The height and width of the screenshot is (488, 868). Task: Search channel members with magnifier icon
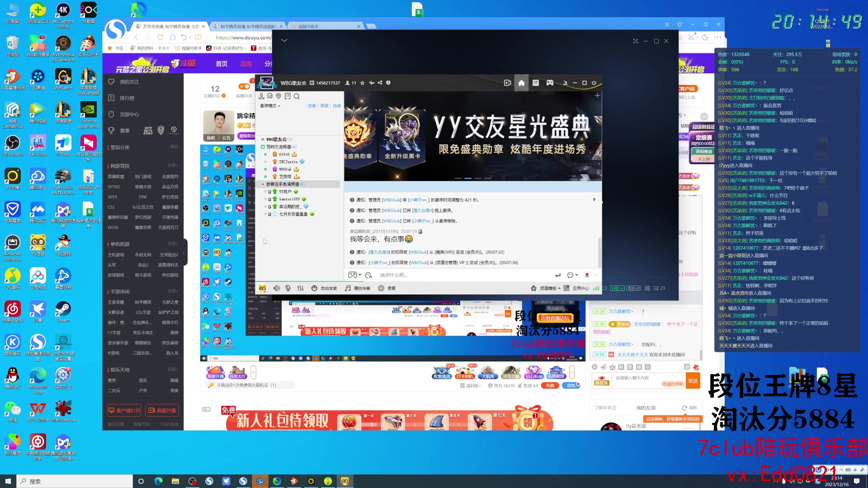pyautogui.click(x=297, y=96)
